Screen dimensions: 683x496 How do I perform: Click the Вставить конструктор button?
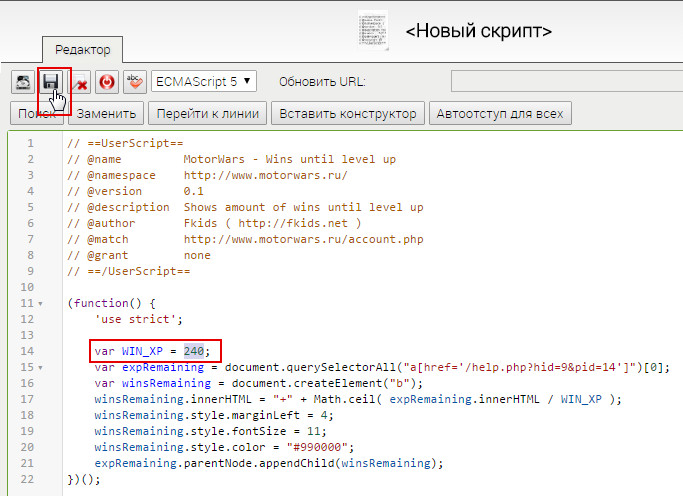(x=348, y=114)
